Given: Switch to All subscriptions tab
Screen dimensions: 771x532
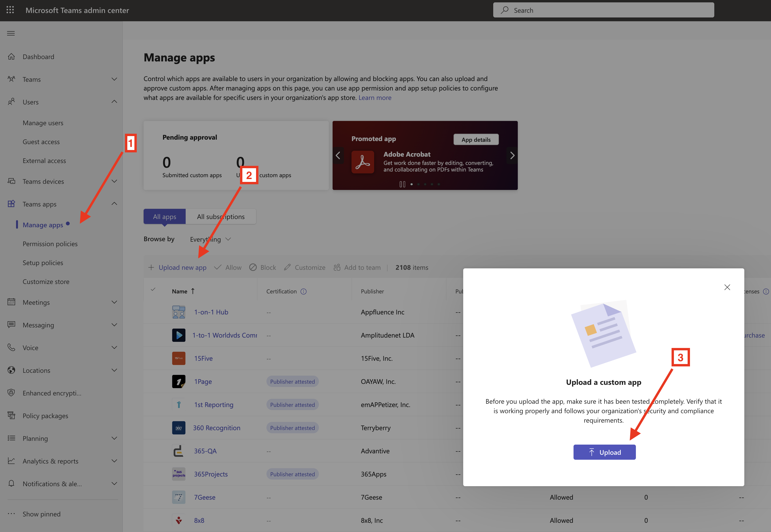Looking at the screenshot, I should (x=221, y=217).
